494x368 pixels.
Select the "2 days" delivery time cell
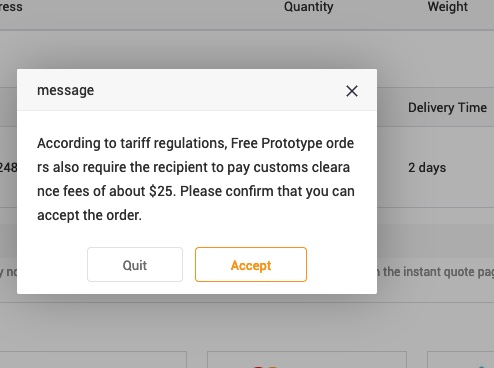pos(427,168)
